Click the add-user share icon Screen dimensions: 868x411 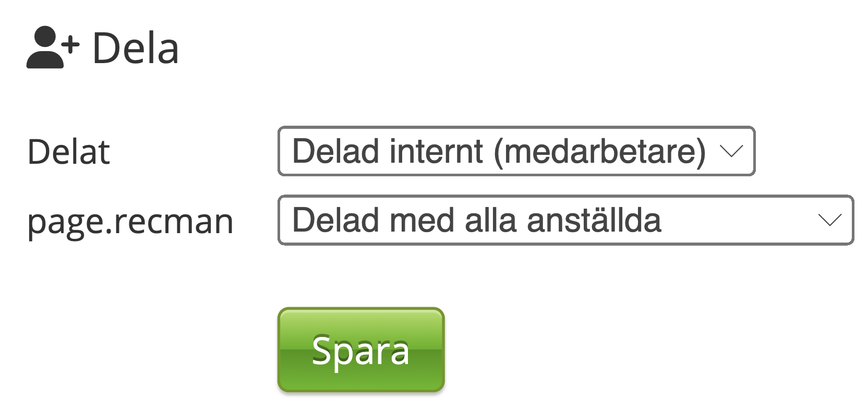[53, 47]
